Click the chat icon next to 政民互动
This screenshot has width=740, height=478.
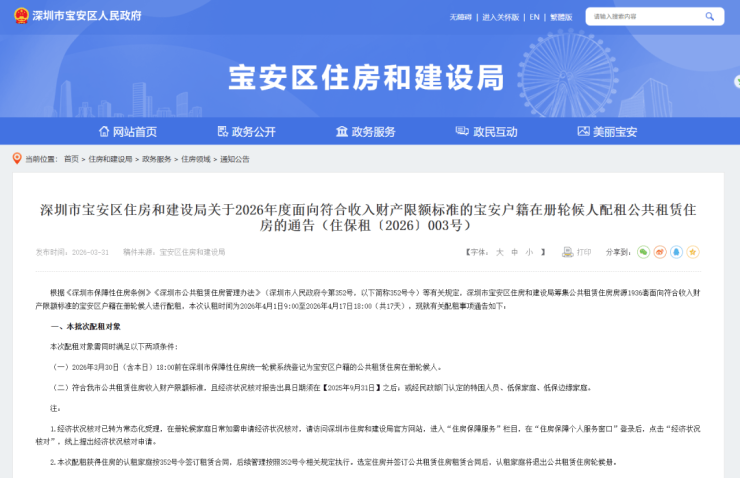tap(462, 131)
